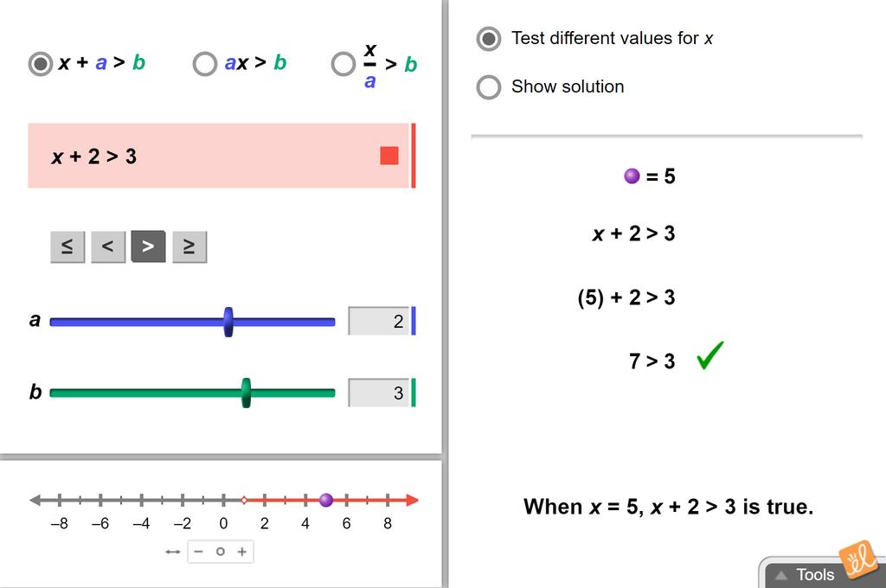Expand the Tools panel
The height and width of the screenshot is (588, 886).
805,574
